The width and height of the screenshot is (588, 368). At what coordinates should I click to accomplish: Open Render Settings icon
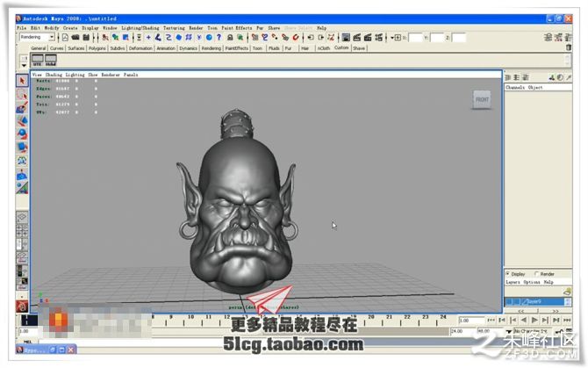(x=379, y=38)
